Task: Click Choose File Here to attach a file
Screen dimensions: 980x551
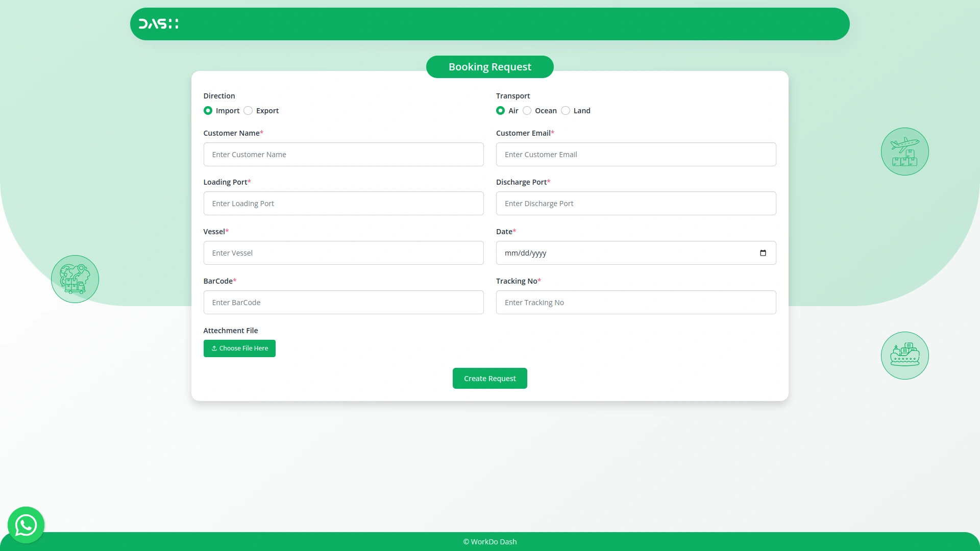Action: click(239, 348)
